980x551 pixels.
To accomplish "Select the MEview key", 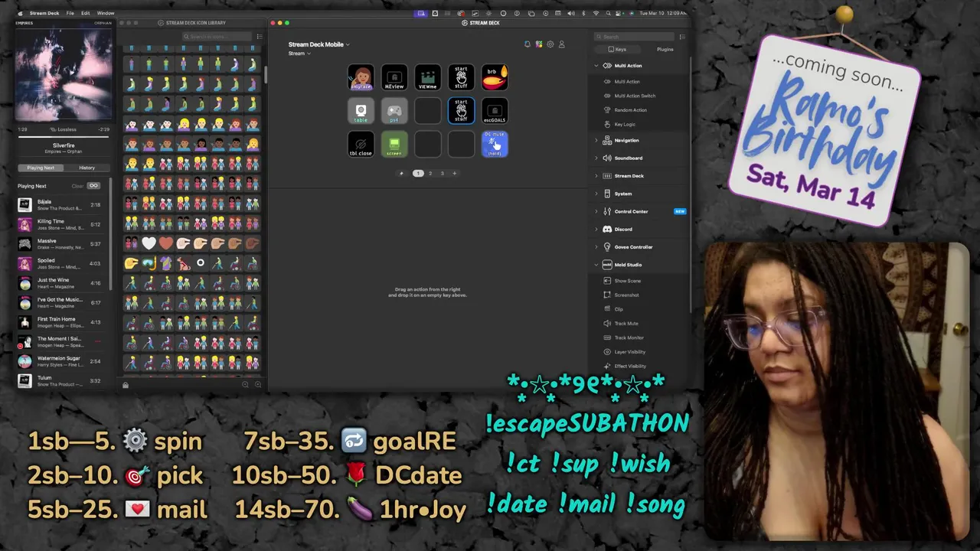I will coord(394,77).
